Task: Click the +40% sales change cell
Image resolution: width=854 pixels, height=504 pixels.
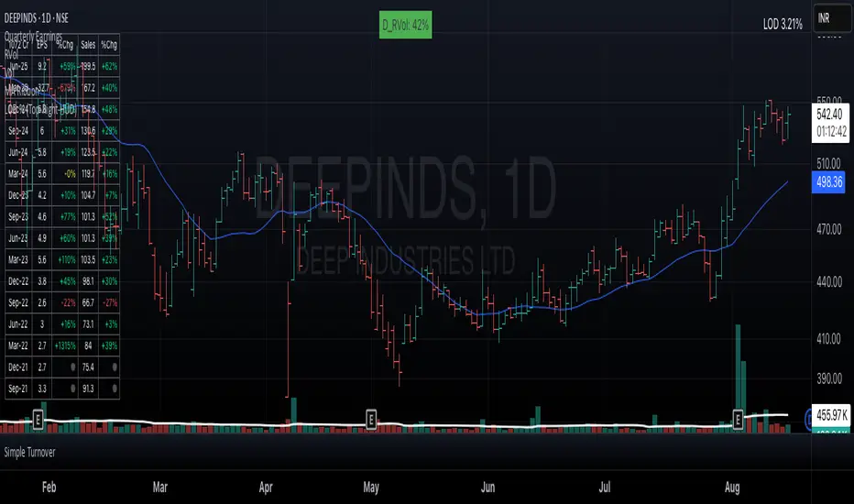Action: click(x=109, y=88)
